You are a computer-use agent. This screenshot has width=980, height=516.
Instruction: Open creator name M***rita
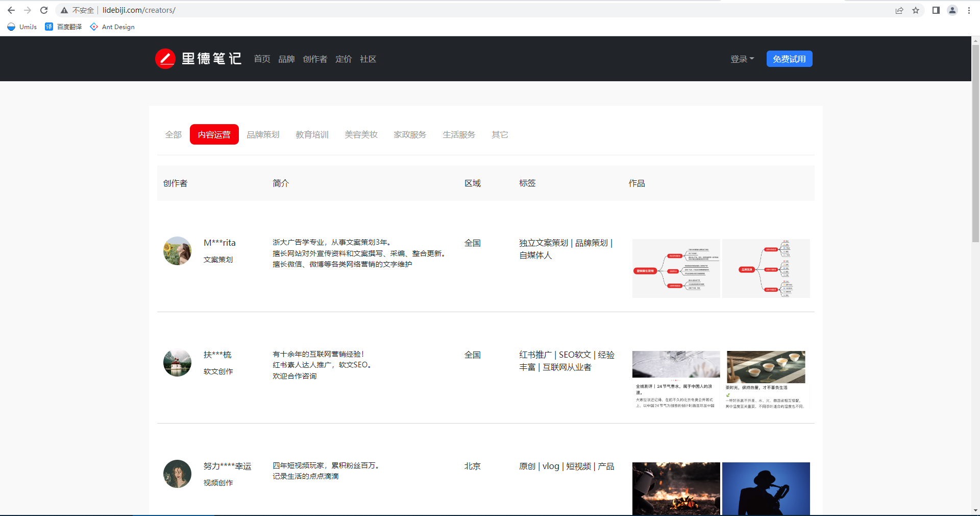click(x=219, y=243)
